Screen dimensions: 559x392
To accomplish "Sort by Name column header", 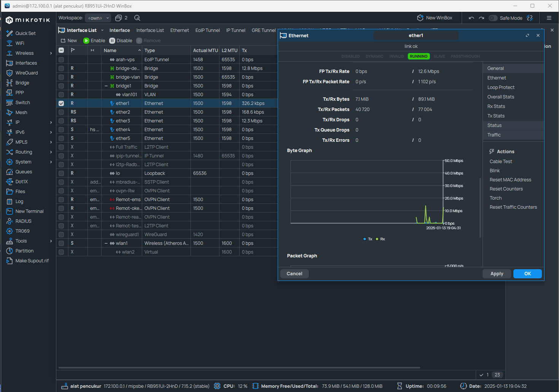I will [122, 50].
